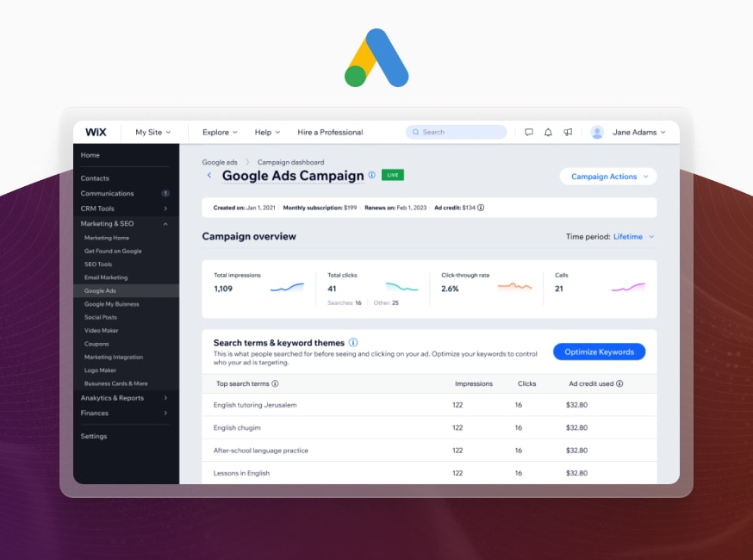Open the My Site dropdown
The height and width of the screenshot is (560, 753).
152,132
